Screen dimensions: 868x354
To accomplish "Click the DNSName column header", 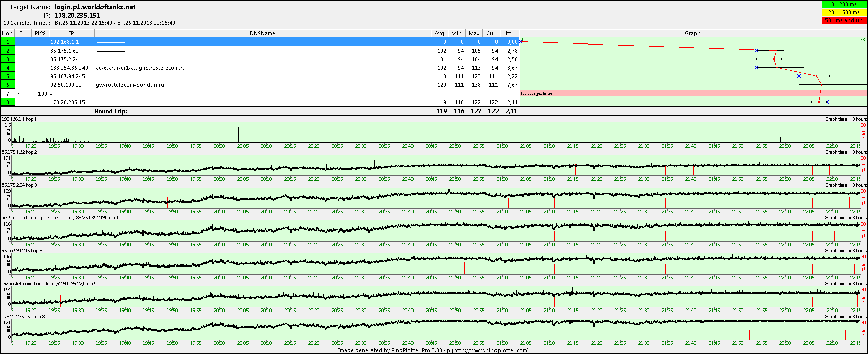I will (x=262, y=33).
